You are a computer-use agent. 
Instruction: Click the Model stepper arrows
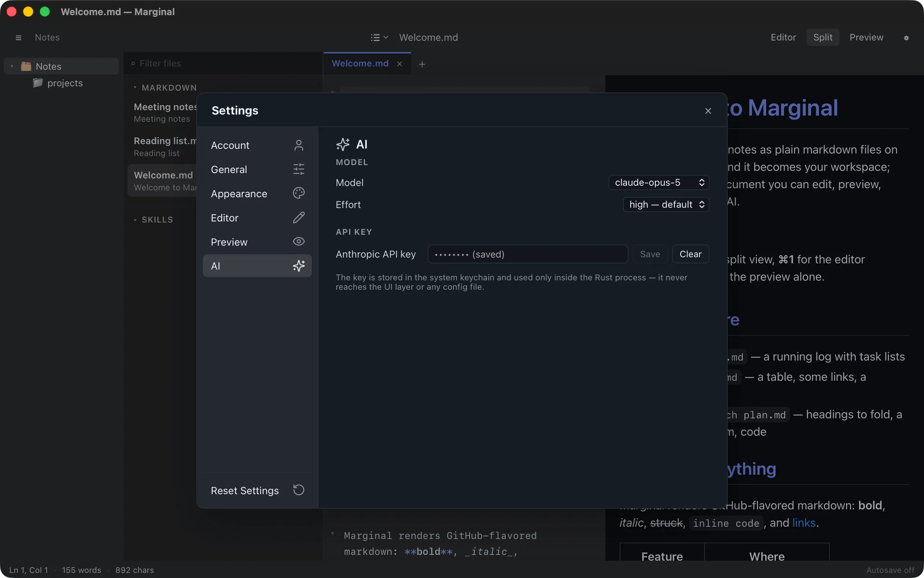click(702, 183)
